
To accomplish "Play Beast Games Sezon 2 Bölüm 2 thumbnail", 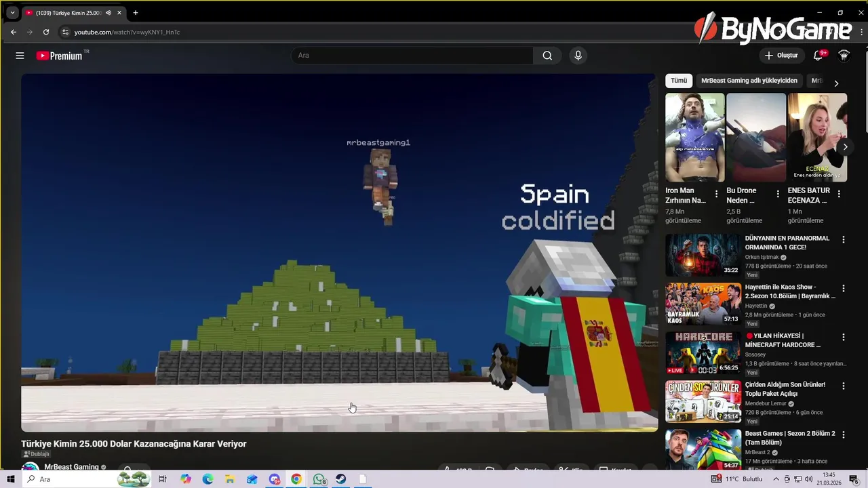I will point(703,449).
